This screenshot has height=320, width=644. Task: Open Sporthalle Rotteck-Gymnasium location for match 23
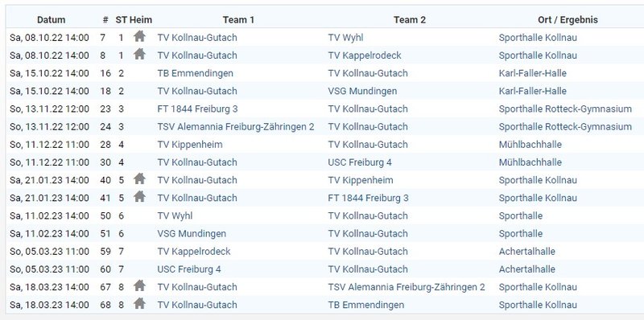pyautogui.click(x=565, y=109)
